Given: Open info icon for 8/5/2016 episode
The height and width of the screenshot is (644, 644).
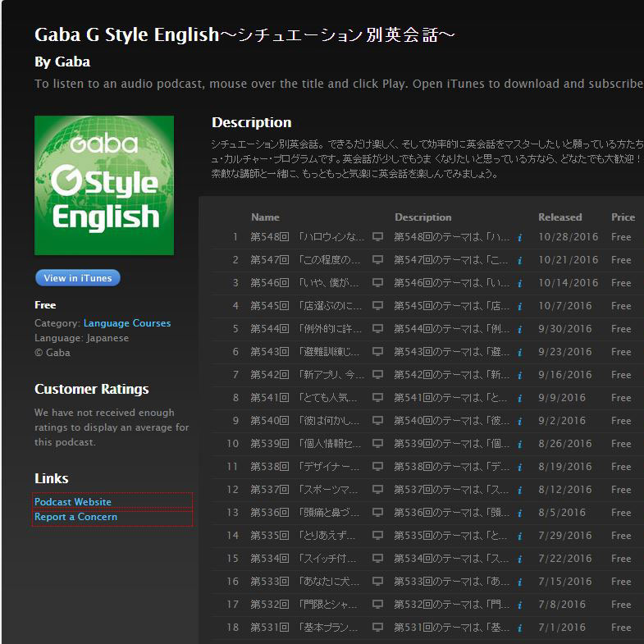Looking at the screenshot, I should 519,514.
